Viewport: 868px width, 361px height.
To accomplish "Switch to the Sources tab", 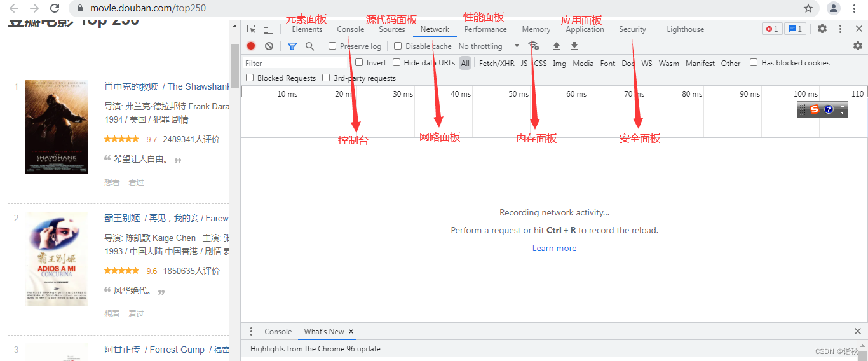I will tap(391, 29).
